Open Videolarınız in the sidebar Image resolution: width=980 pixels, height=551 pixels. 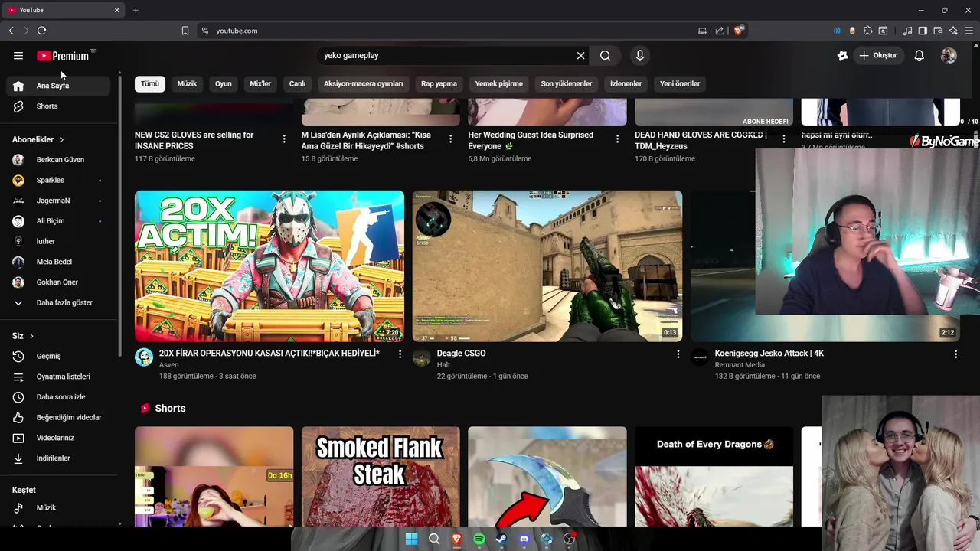pos(59,438)
